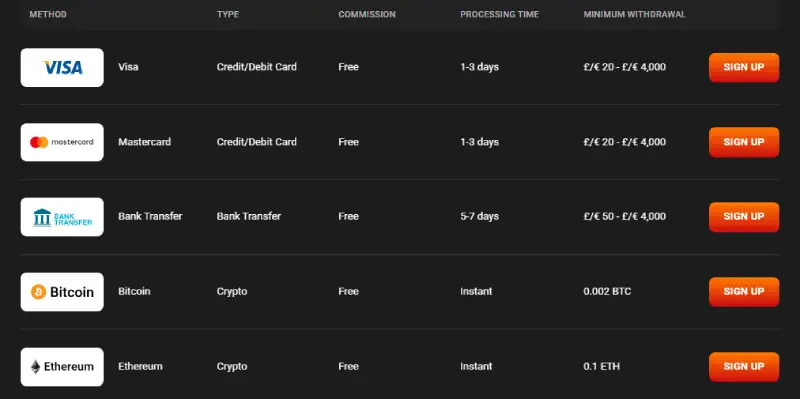
Task: Click Free commission in Visa row
Action: (348, 67)
